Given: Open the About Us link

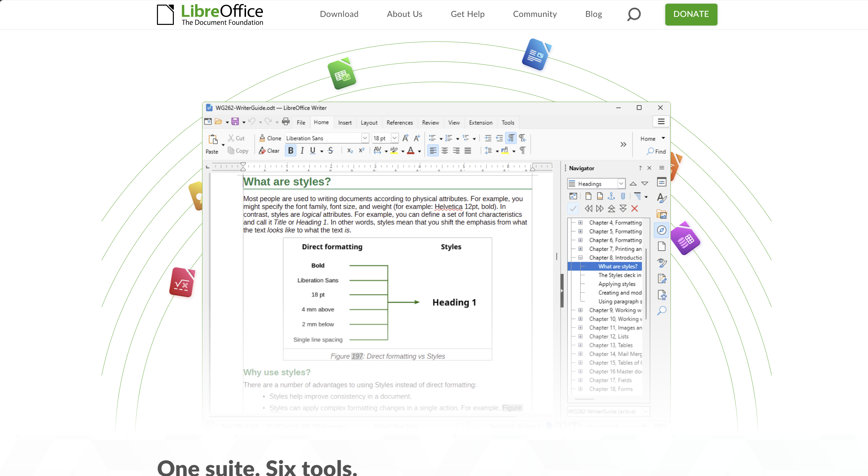Looking at the screenshot, I should [404, 14].
